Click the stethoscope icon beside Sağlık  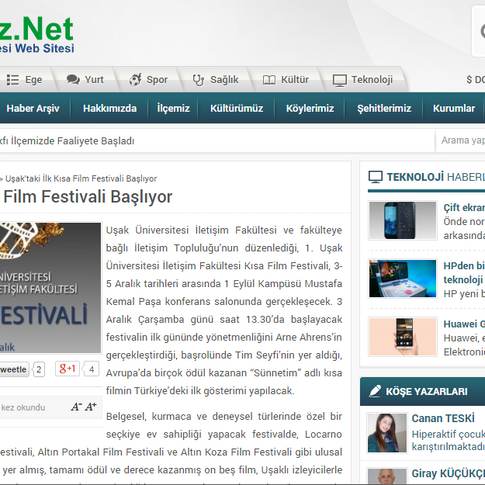coord(198,80)
